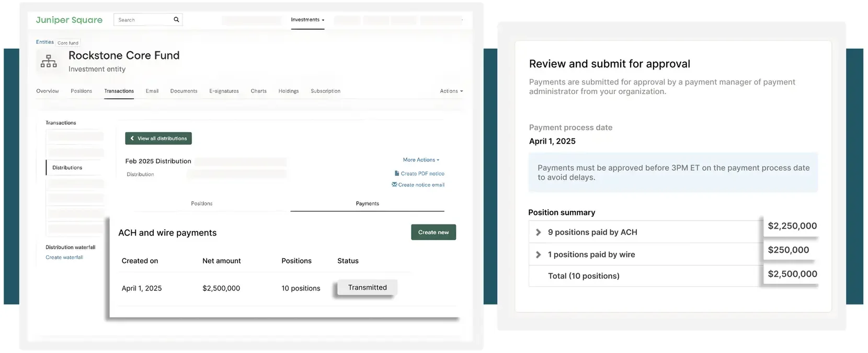Switch to Positions sub-tab of distribution
The width and height of the screenshot is (868, 353).
[202, 204]
